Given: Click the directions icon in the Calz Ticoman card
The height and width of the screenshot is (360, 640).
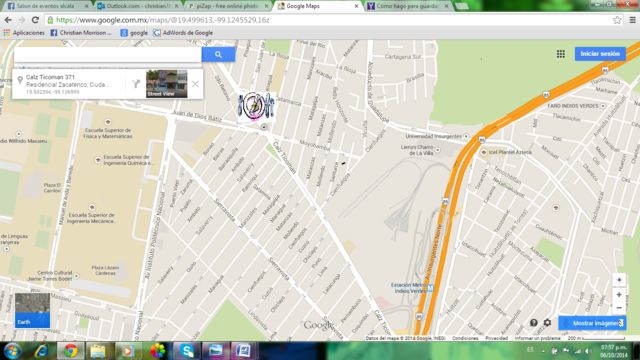Looking at the screenshot, I should 136,84.
